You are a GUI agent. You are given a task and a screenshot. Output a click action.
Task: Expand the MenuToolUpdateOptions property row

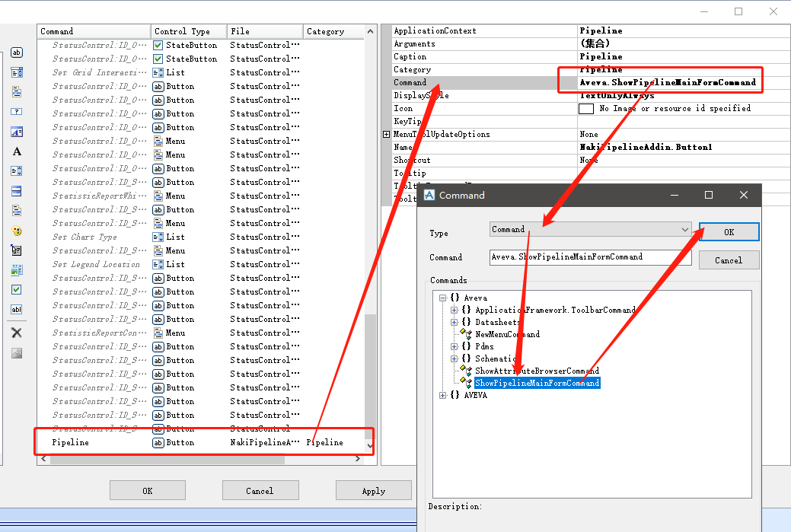(388, 134)
